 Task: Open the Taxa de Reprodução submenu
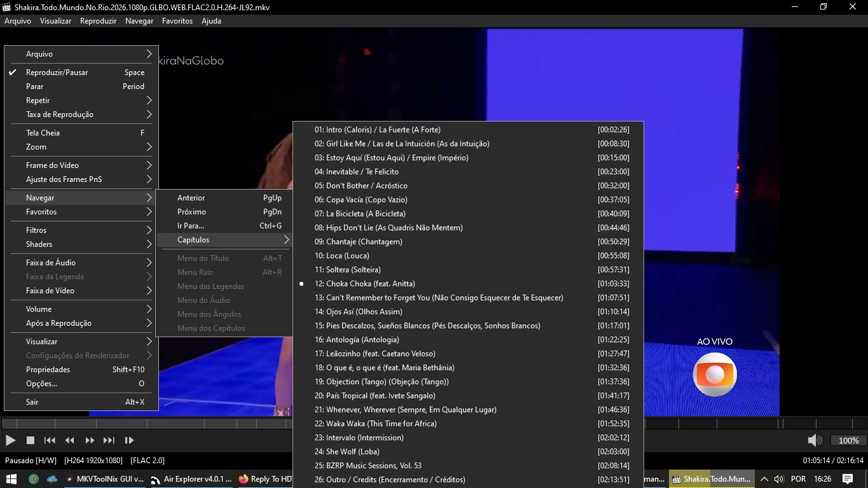(x=81, y=115)
